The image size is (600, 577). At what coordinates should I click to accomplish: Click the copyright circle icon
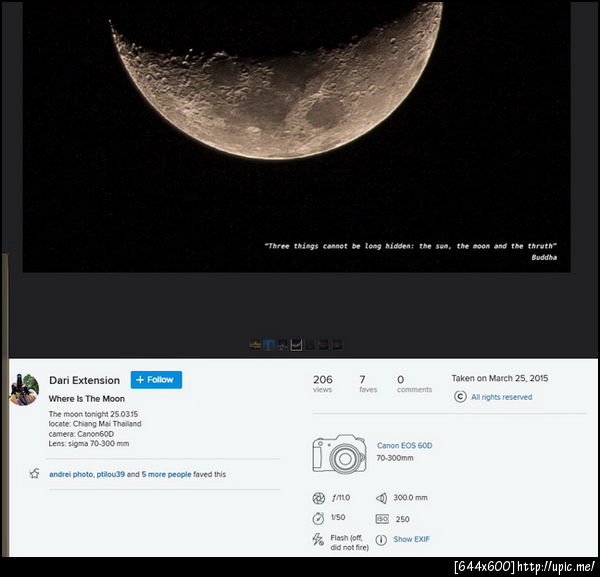click(x=460, y=396)
